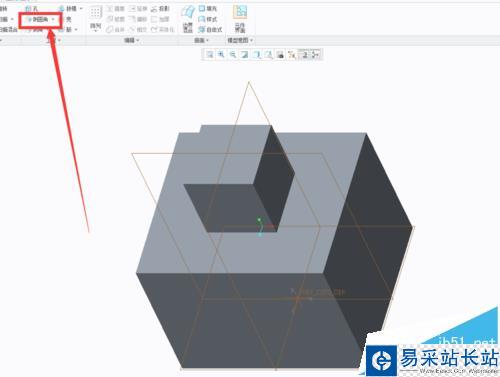Click the 扫描混合 (Swept Blend) tool

tap(8, 30)
